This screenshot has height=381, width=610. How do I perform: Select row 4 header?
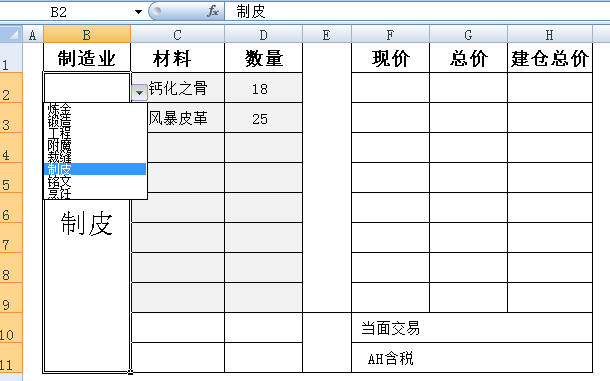tap(11, 147)
